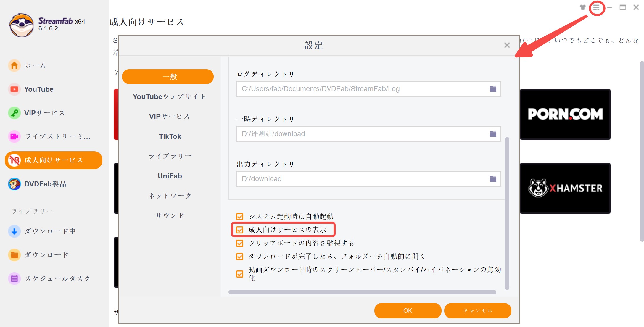Image resolution: width=644 pixels, height=327 pixels.
Task: Click the 一時ディレクトリ path field
Action: 368,134
